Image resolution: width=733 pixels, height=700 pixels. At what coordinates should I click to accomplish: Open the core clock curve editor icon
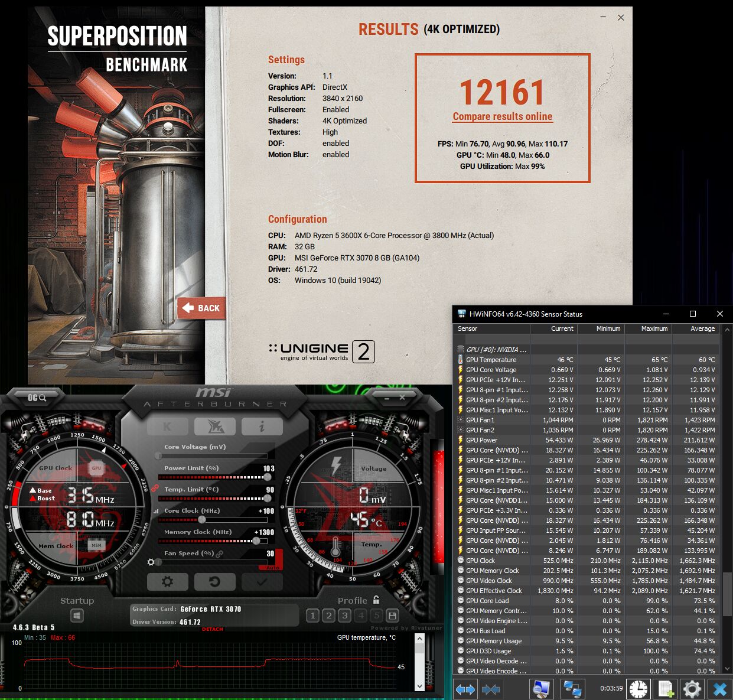click(156, 512)
